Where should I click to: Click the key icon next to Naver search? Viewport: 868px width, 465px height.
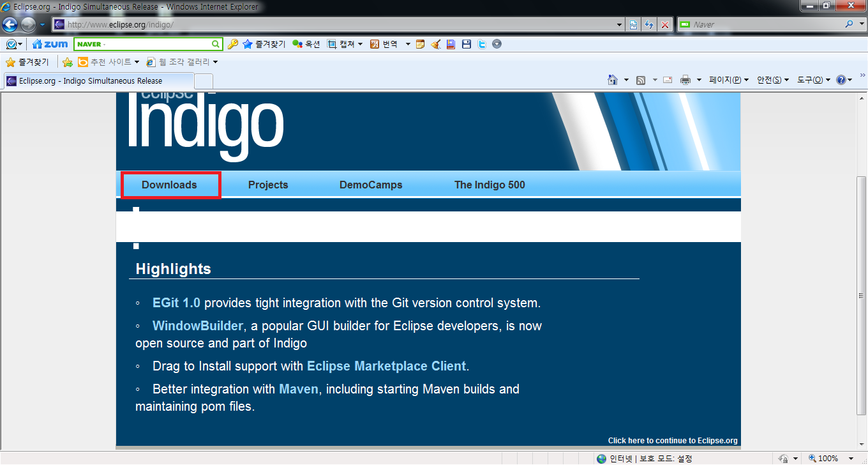[x=233, y=44]
